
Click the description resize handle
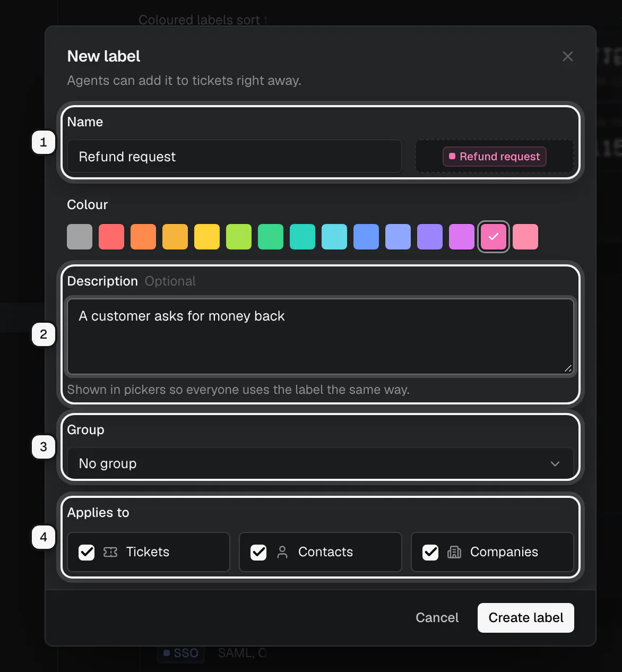coord(568,368)
